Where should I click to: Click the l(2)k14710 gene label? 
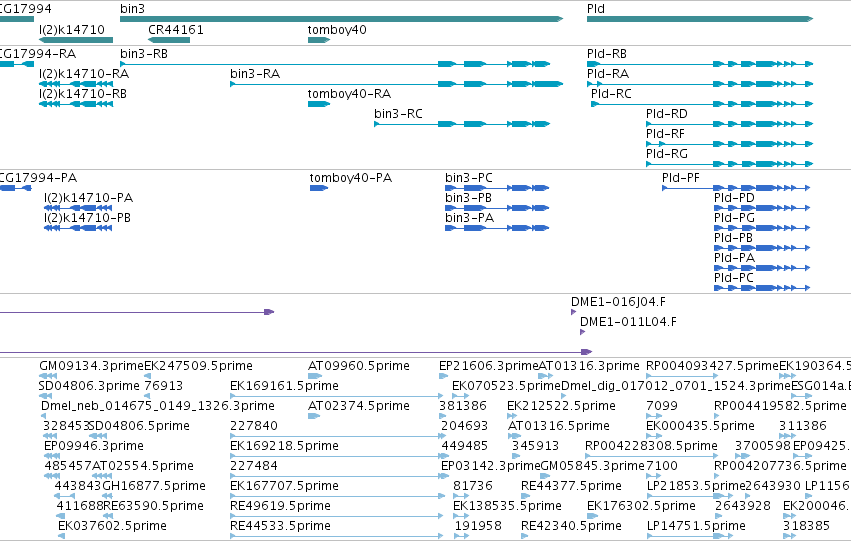72,29
